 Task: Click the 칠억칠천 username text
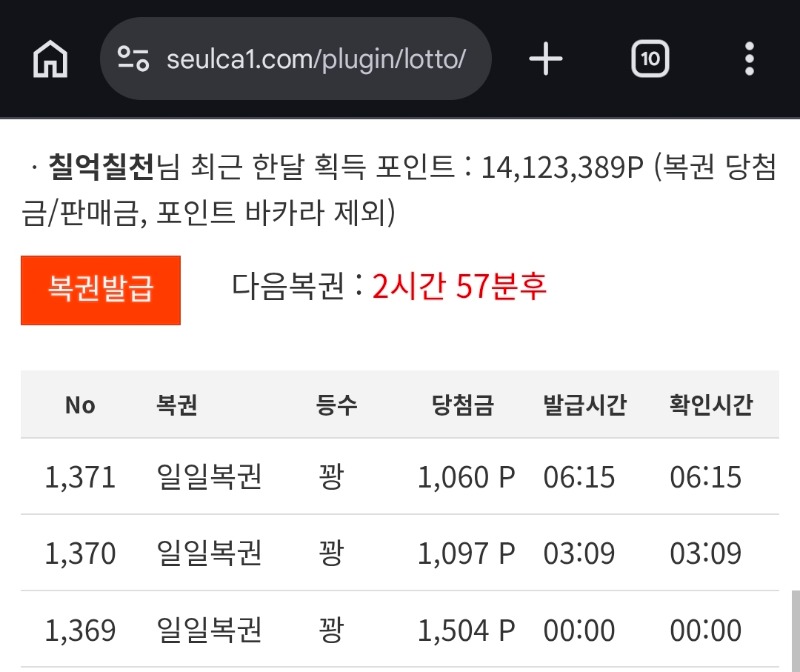(x=103, y=168)
